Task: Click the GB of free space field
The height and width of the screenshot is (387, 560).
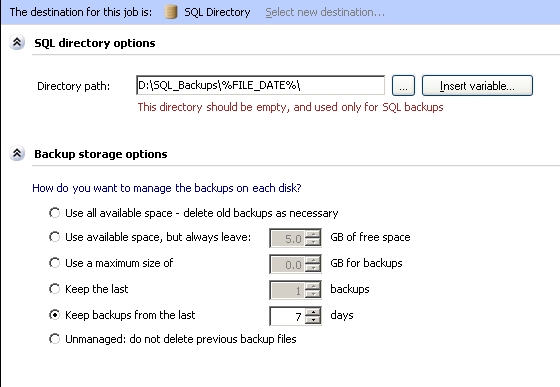Action: click(288, 238)
